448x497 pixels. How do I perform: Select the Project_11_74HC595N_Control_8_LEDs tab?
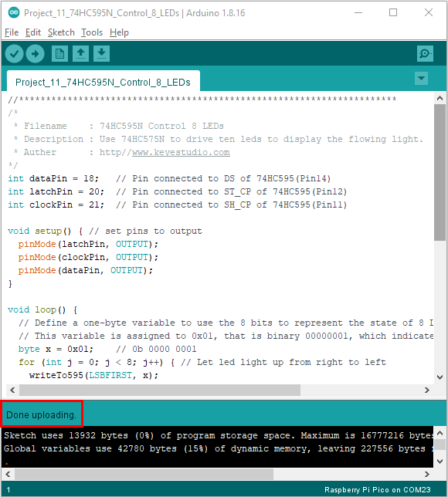103,82
